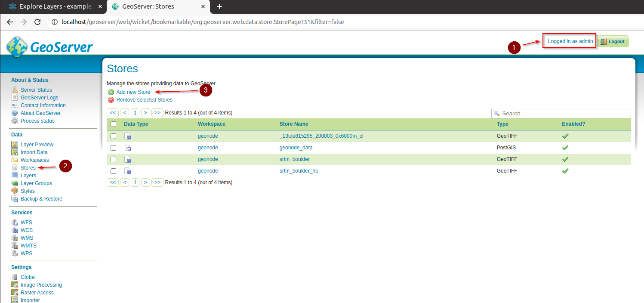The width and height of the screenshot is (644, 303).
Task: Click the Process status gear icon
Action: point(15,121)
